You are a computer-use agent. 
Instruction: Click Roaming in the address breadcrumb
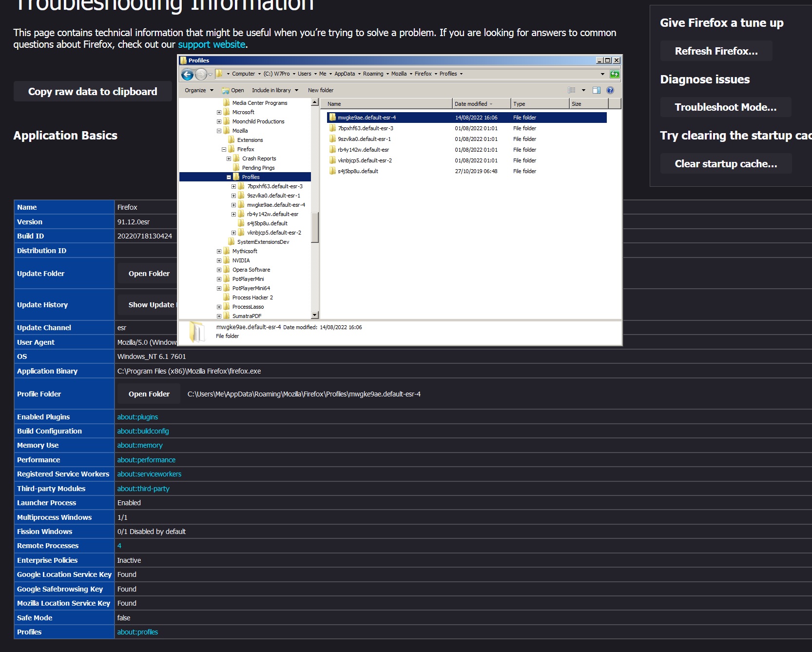373,74
